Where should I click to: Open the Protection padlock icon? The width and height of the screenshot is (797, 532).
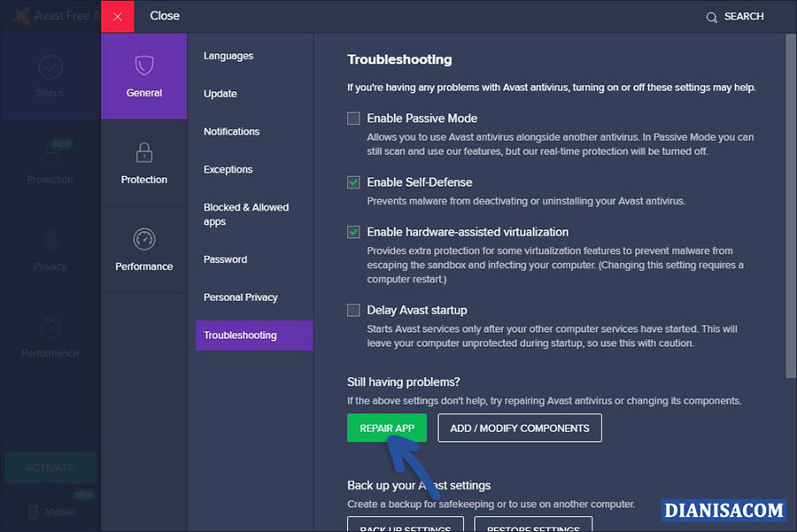click(x=143, y=152)
